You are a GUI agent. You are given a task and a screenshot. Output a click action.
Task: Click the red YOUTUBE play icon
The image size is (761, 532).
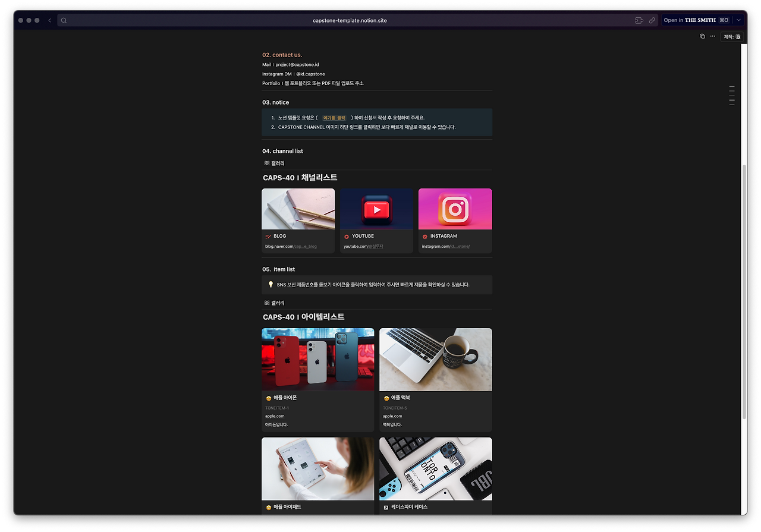[347, 237]
